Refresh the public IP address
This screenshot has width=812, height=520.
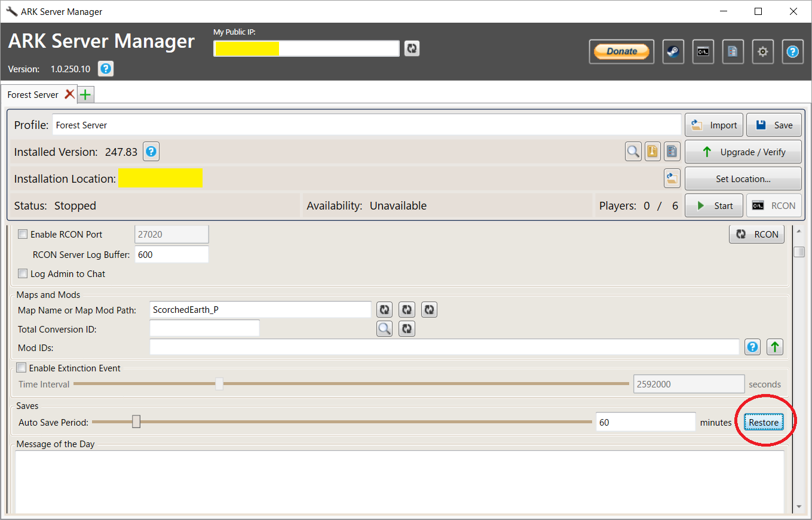coord(412,48)
